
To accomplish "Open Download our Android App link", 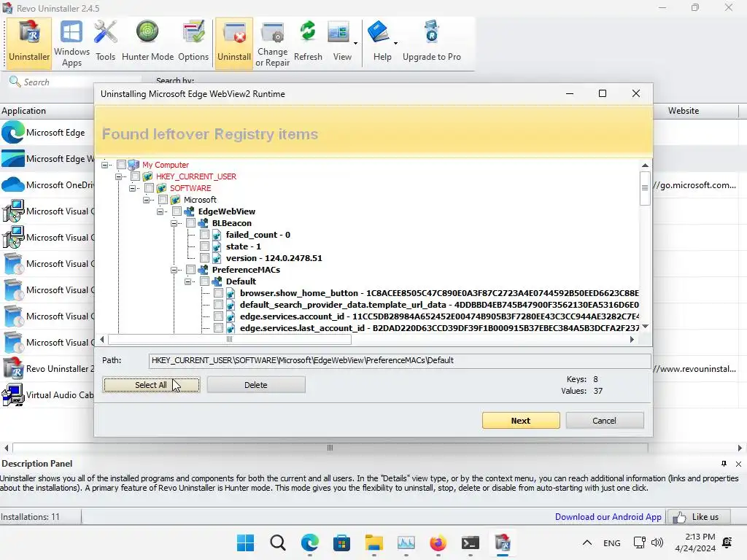I will pyautogui.click(x=608, y=517).
